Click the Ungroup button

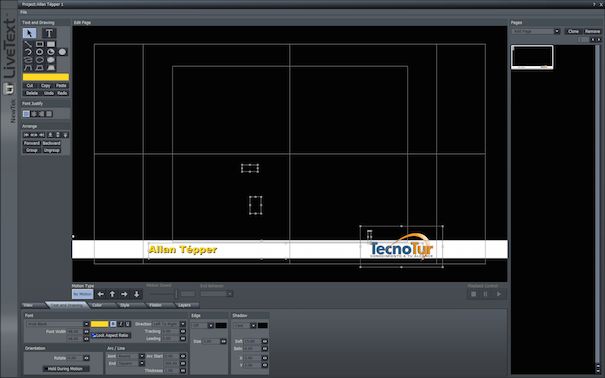click(51, 150)
